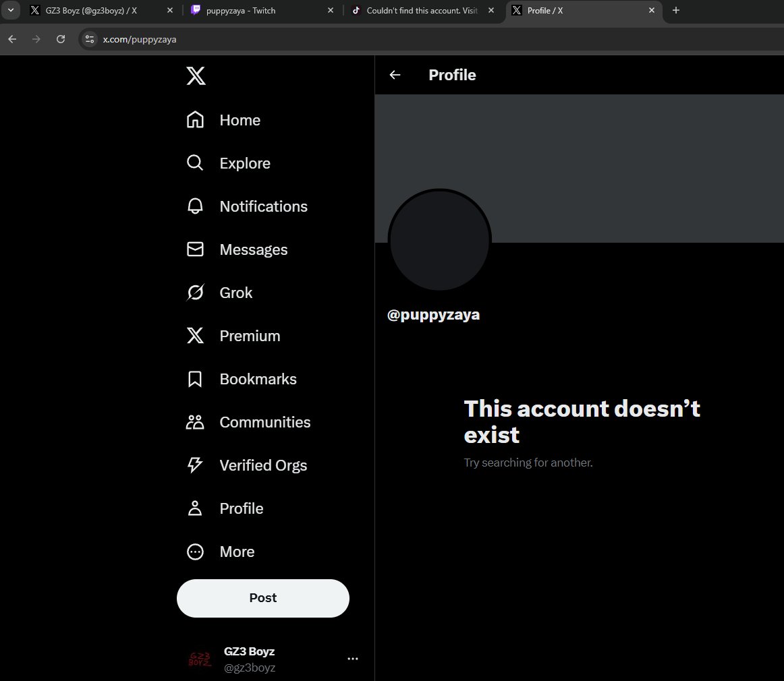Click the empty profile picture circle
Viewport: 784px width, 681px height.
tap(439, 240)
